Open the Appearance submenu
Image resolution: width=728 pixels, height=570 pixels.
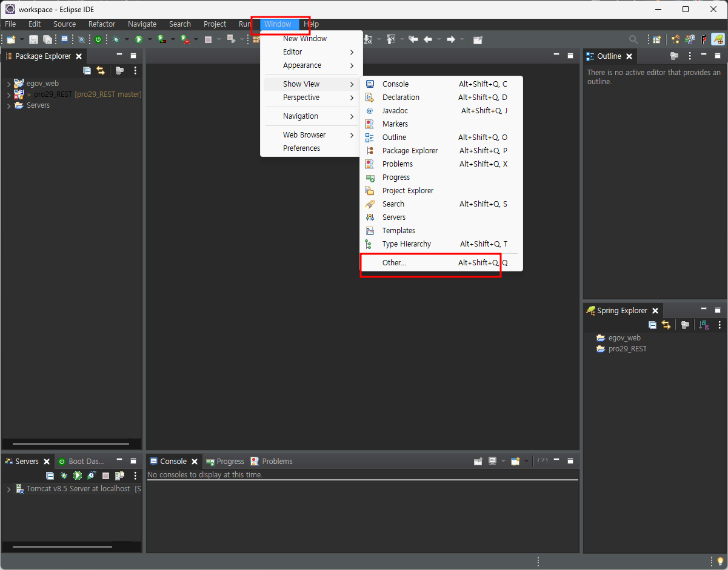[312, 65]
